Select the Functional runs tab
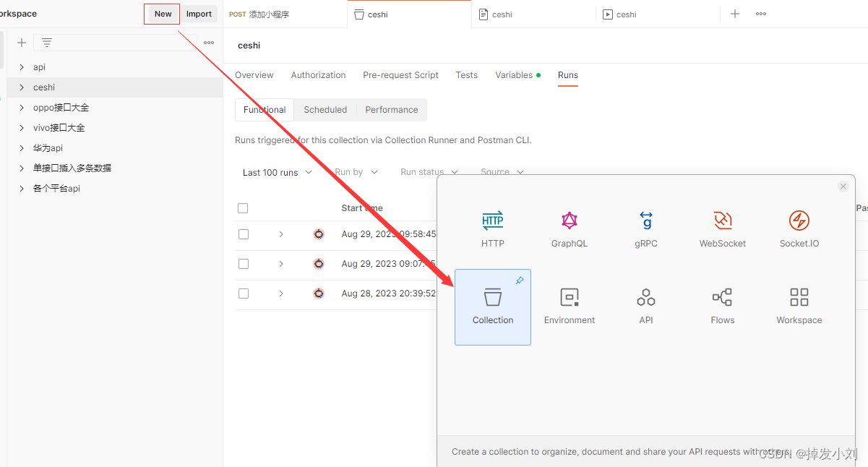868x467 pixels. 265,110
